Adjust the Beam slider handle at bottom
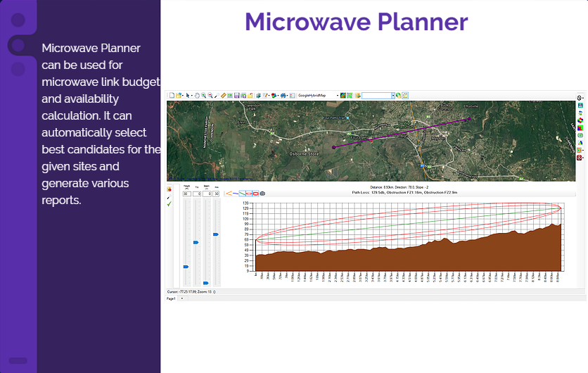 click(x=205, y=283)
